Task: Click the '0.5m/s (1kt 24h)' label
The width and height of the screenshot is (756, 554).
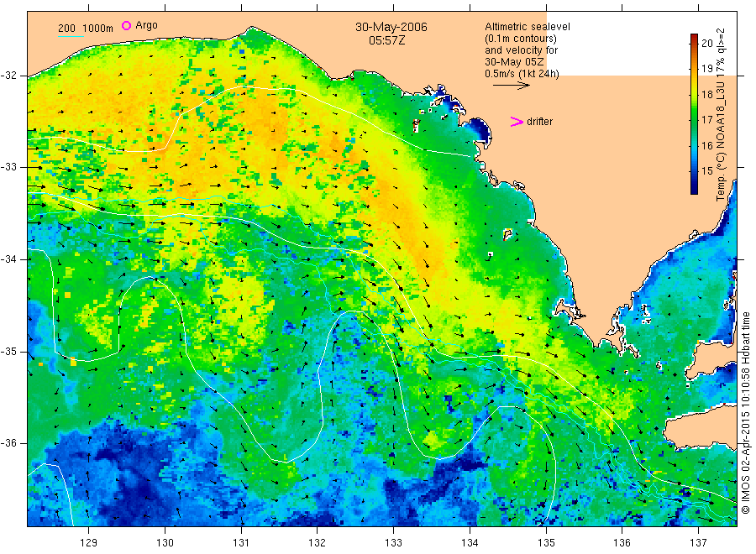Action: click(x=522, y=74)
